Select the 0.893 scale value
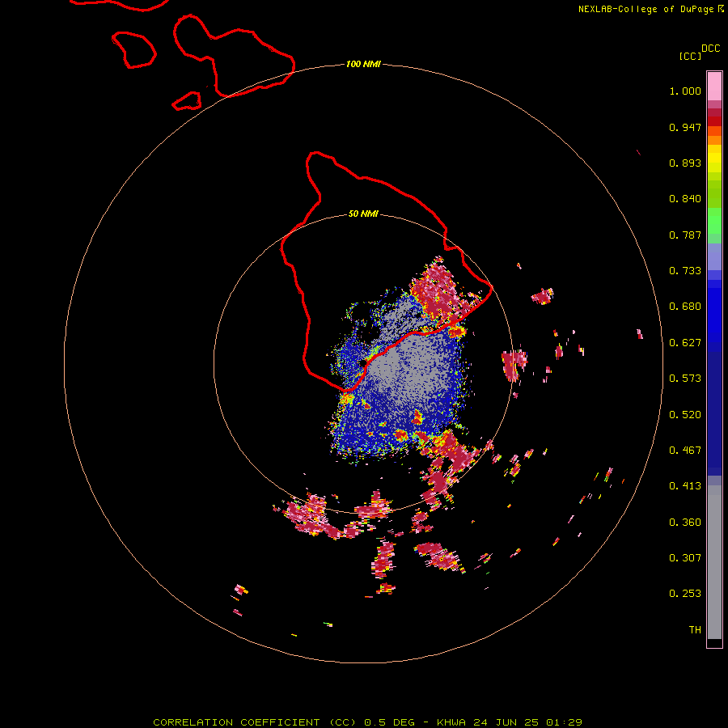 [x=685, y=163]
